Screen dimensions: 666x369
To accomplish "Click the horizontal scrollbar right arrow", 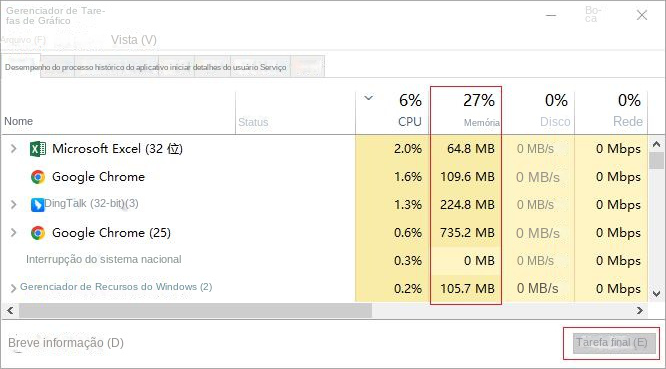I will 640,311.
